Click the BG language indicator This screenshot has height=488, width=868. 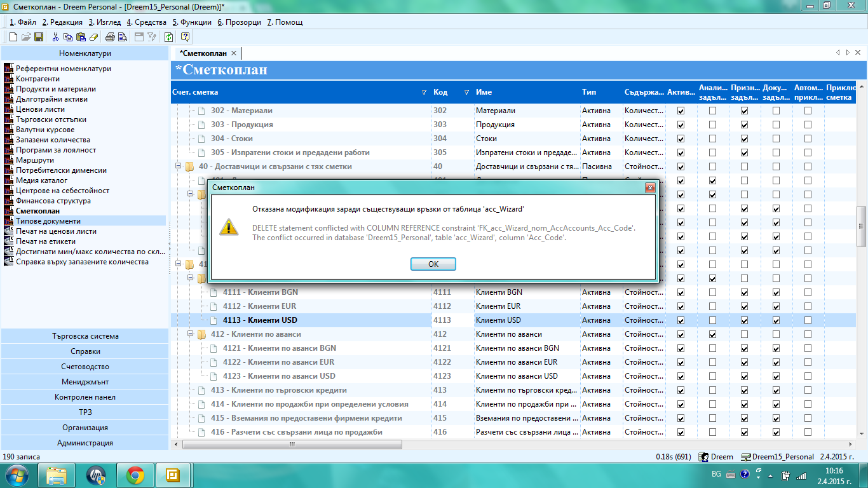pos(716,475)
